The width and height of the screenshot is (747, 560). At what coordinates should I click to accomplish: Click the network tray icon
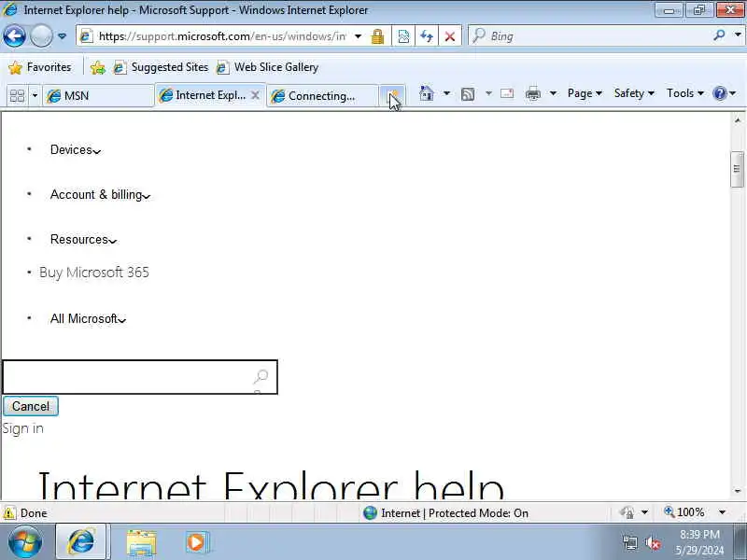click(629, 542)
